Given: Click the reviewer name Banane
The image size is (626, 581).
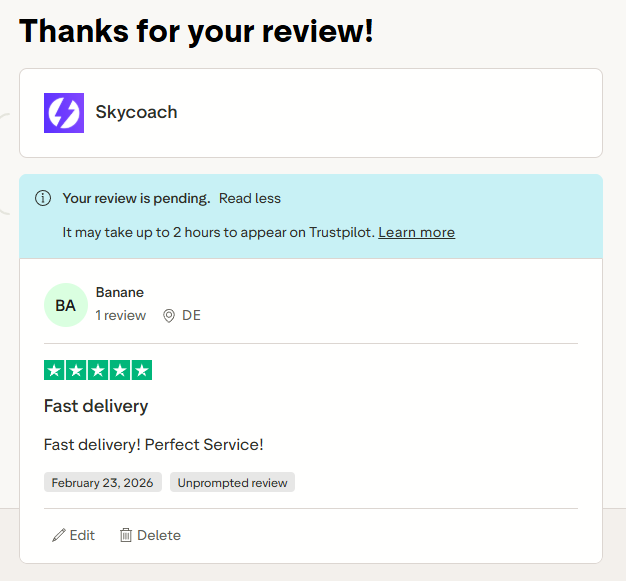Looking at the screenshot, I should click(120, 292).
